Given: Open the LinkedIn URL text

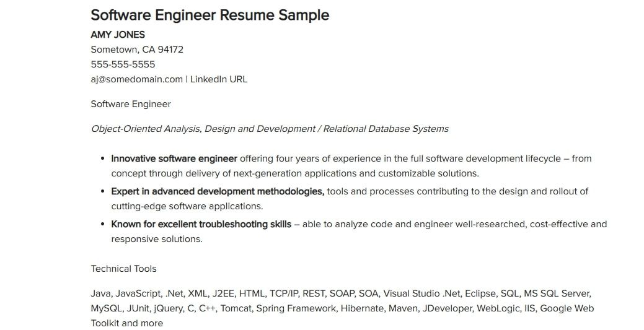Looking at the screenshot, I should (219, 79).
